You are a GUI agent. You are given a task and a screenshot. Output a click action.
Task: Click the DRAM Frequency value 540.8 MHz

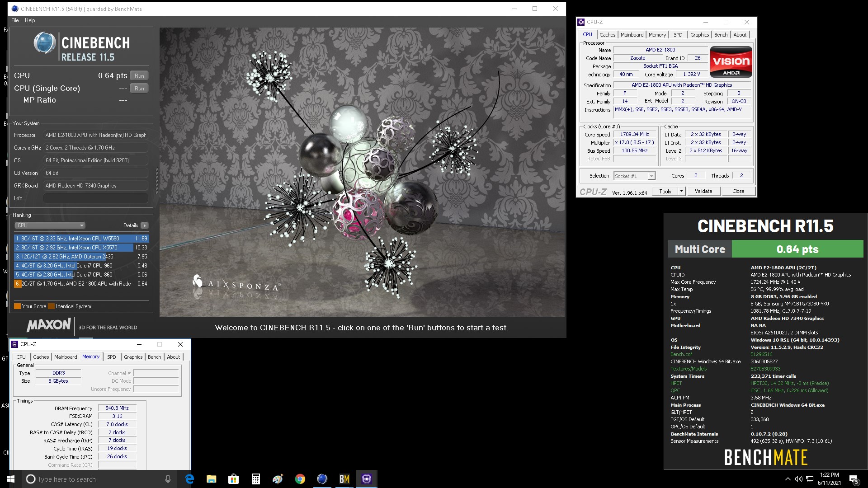pyautogui.click(x=117, y=408)
